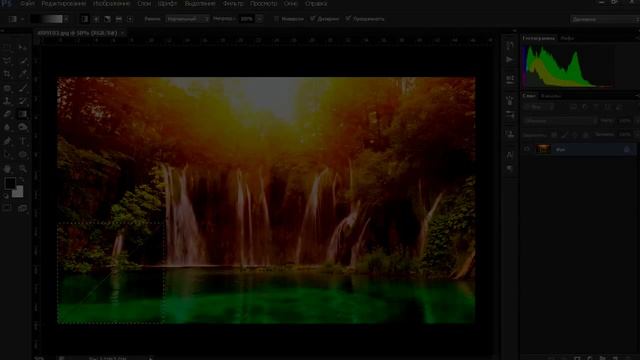Select the History Brush tool
The width and height of the screenshot is (640, 360).
pyautogui.click(x=23, y=101)
